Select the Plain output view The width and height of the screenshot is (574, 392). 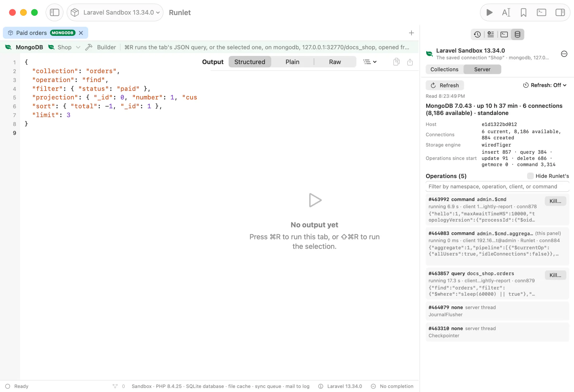(x=292, y=62)
